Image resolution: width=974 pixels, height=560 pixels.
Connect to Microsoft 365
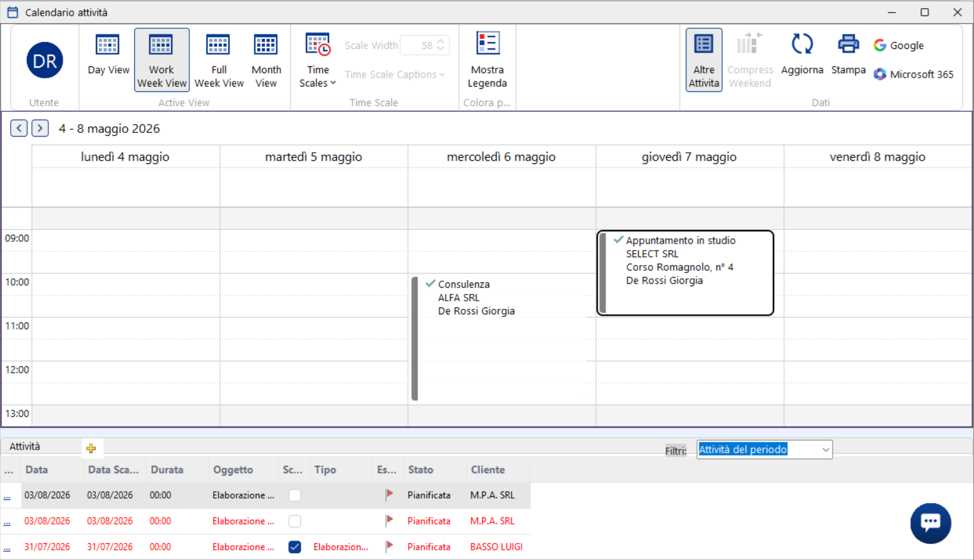pyautogui.click(x=913, y=74)
